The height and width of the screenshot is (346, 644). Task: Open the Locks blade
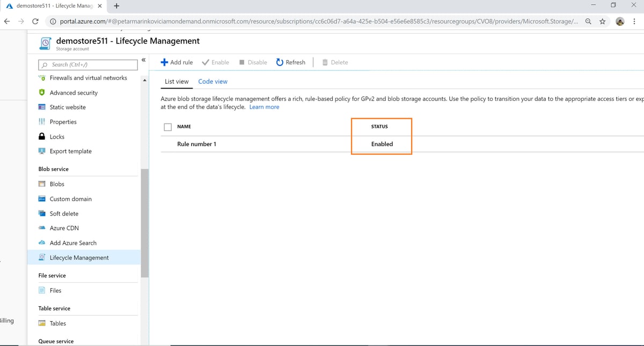point(56,136)
